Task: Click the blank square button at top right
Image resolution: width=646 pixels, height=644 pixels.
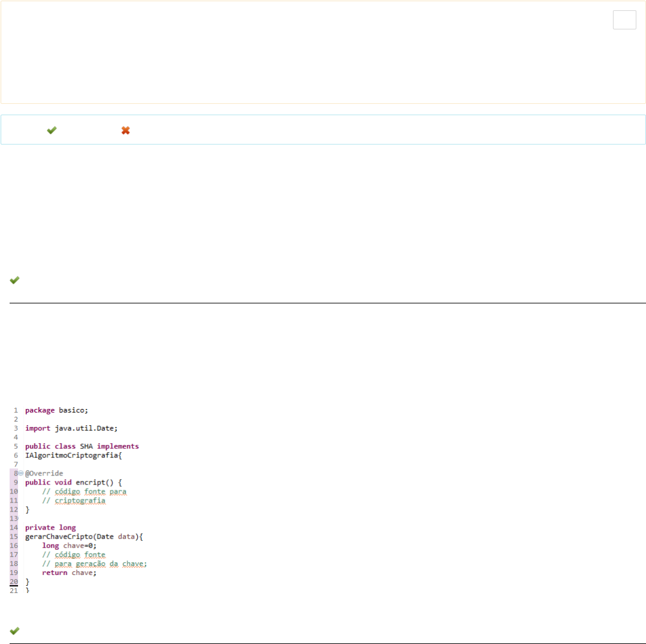Action: (624, 20)
